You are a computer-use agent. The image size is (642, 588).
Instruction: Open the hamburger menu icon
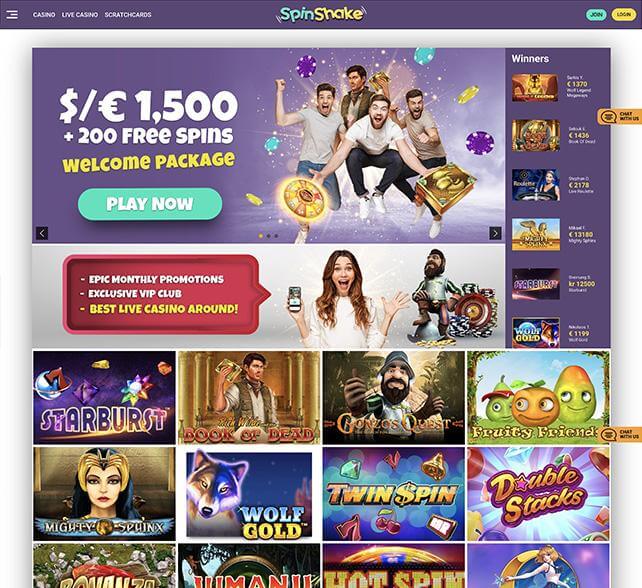tap(12, 14)
